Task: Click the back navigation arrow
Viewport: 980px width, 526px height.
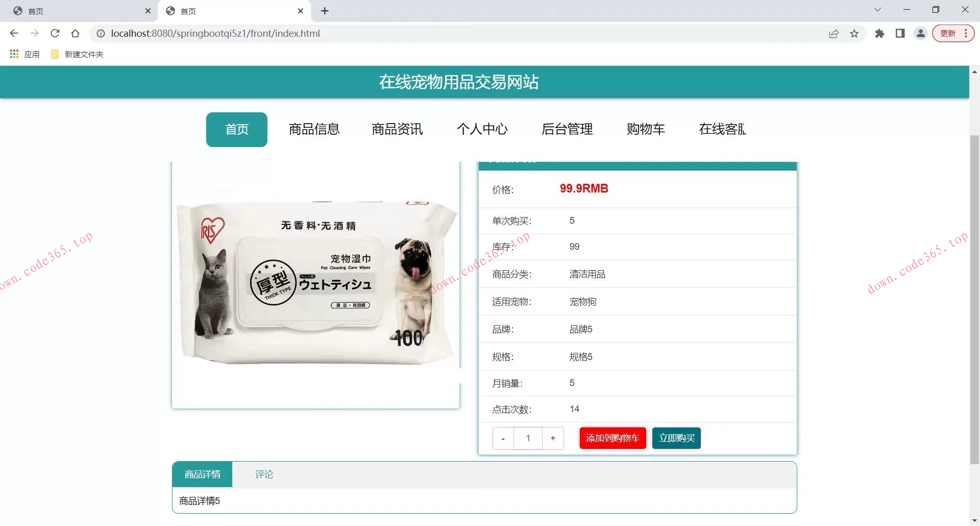Action: (14, 33)
